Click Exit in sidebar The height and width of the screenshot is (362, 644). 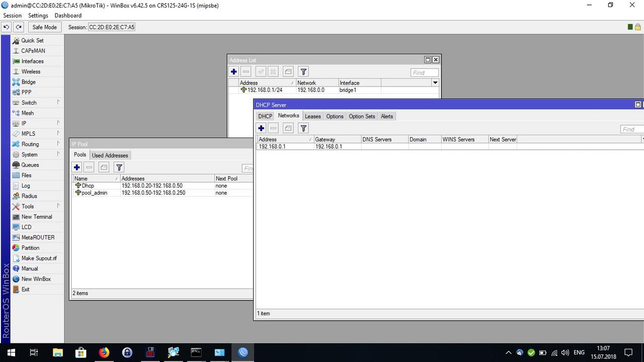click(25, 290)
